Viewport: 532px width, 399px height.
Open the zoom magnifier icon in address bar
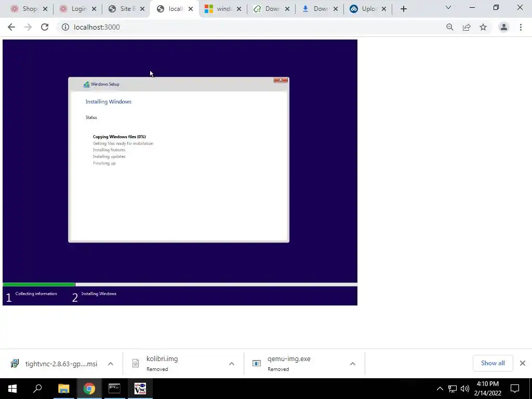point(450,27)
